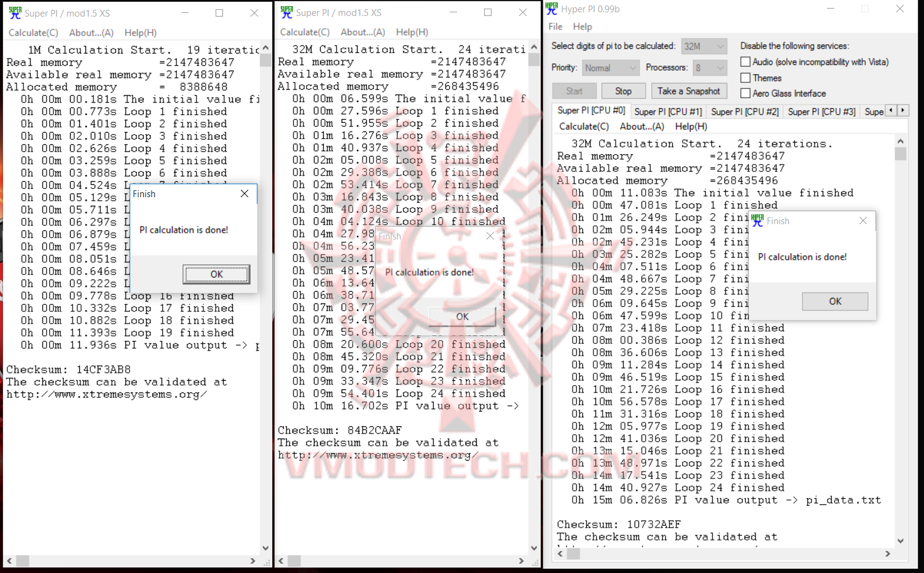The height and width of the screenshot is (573, 924).
Task: Click the scroll-down arrow in the Hyper PI output pane
Action: (x=901, y=541)
